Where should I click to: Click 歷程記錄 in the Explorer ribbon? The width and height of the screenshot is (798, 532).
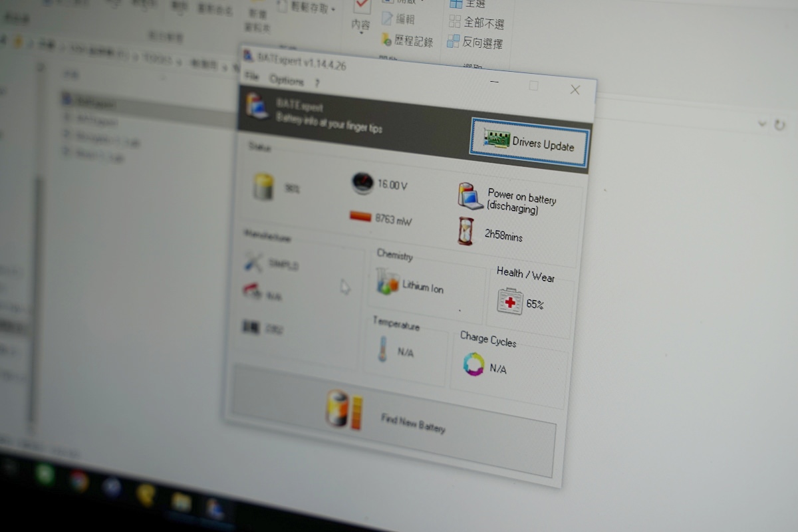[x=408, y=41]
